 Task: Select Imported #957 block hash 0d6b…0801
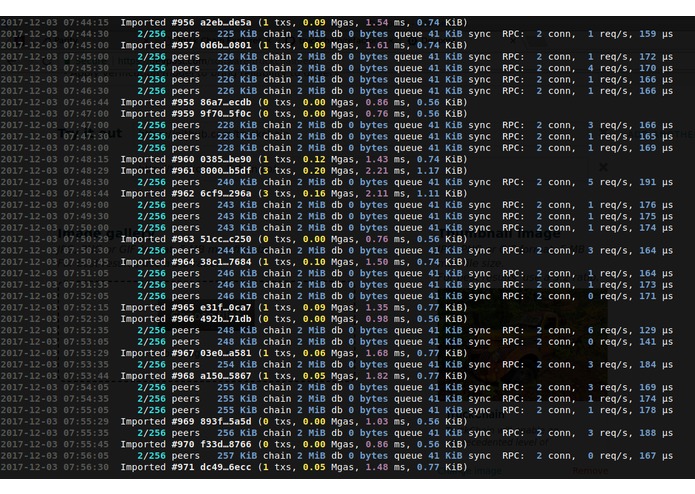click(x=226, y=45)
